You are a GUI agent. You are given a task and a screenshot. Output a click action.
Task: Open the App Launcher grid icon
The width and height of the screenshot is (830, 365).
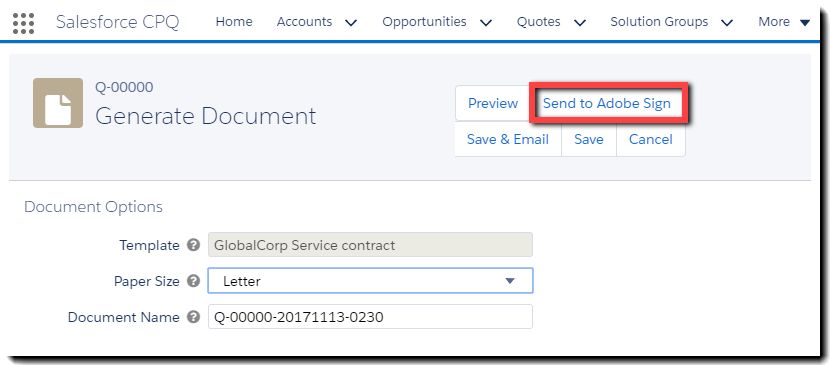(x=23, y=23)
